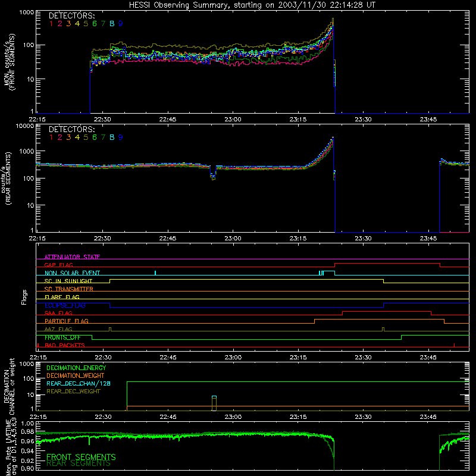Click the 22:30 tick under Flags panel

click(x=103, y=358)
